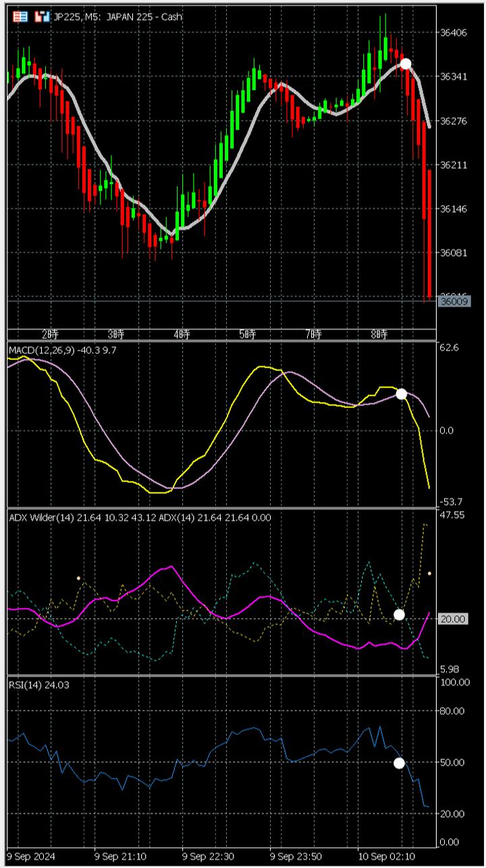Click the depth of market icon beside JP225
The width and height of the screenshot is (486, 868).
pyautogui.click(x=43, y=16)
